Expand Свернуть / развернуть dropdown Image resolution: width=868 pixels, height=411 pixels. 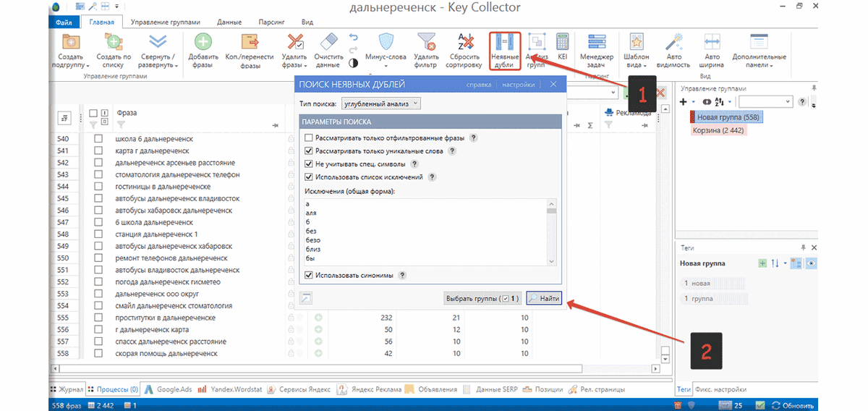click(x=176, y=66)
